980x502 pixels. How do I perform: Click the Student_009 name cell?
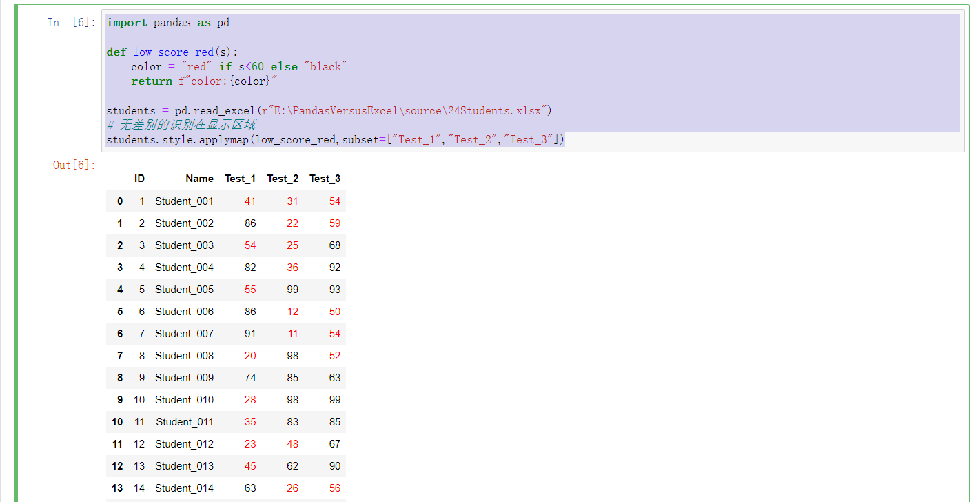[184, 378]
